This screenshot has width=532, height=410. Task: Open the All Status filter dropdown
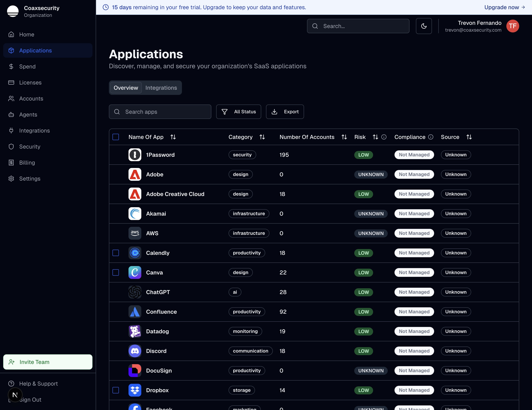point(238,112)
